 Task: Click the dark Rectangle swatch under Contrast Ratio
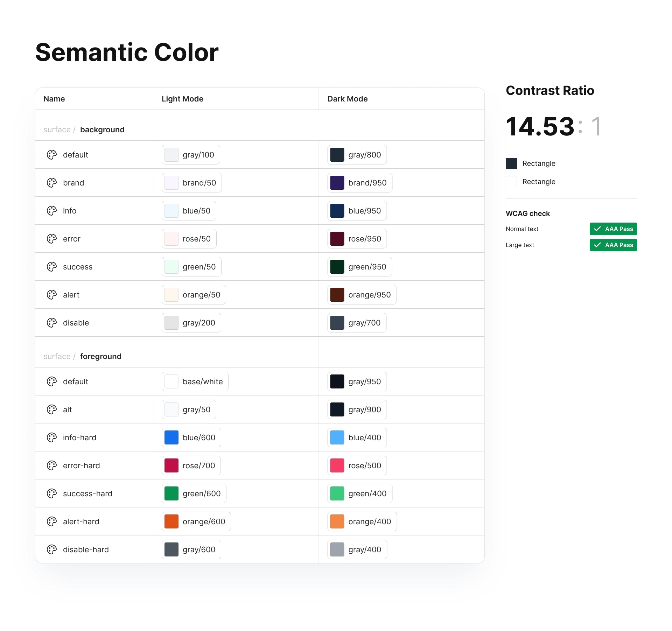point(511,163)
